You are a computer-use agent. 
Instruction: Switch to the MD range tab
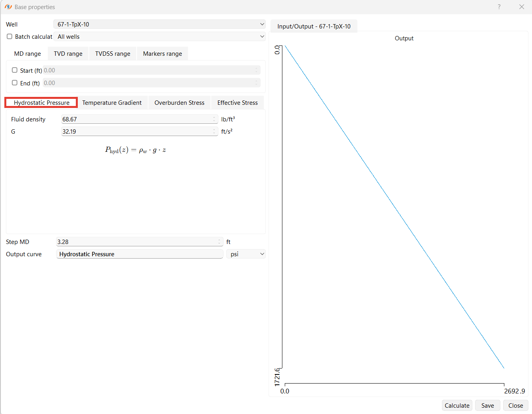click(x=28, y=54)
